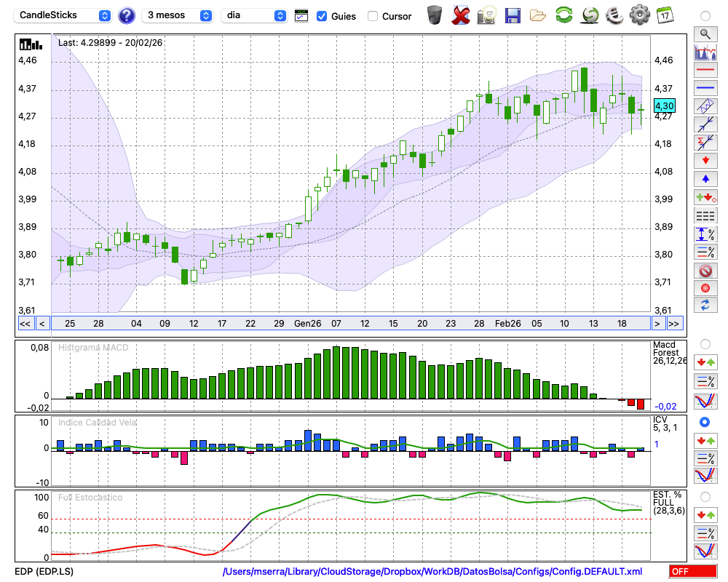Select the blue horizontal line tool
Image resolution: width=728 pixels, height=582 pixels.
coord(705,88)
